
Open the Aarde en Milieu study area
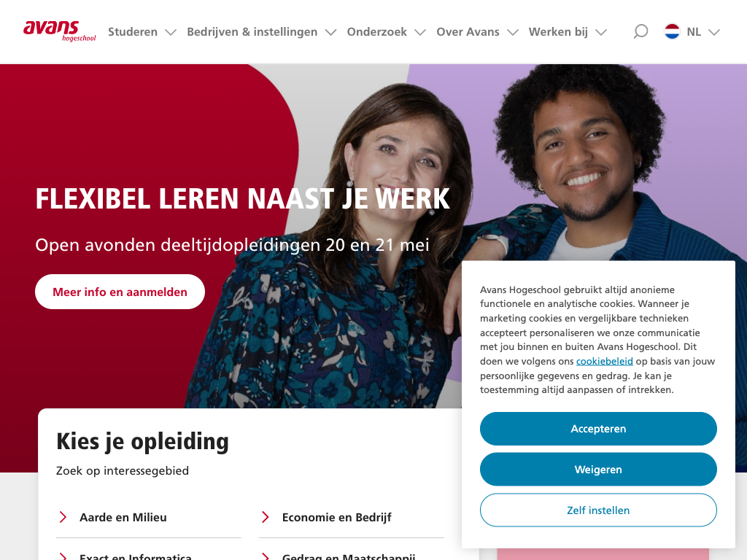[123, 517]
